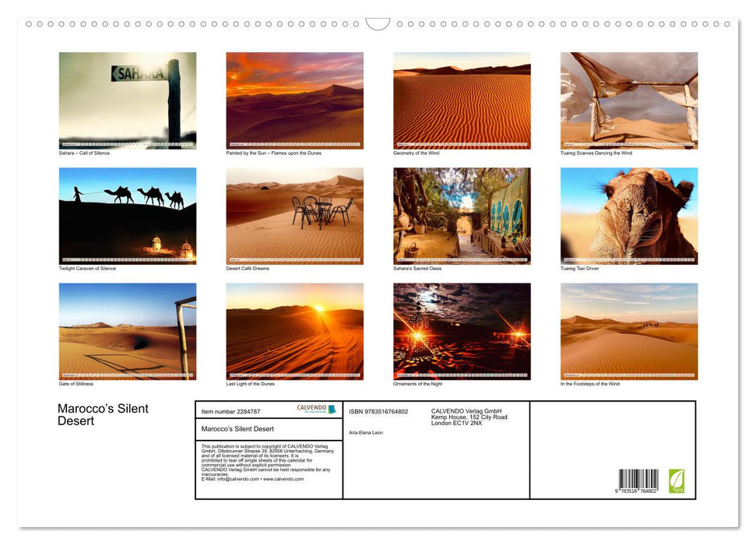Select 'Item number 2284787' text
This screenshot has height=545, width=756.
coord(230,412)
